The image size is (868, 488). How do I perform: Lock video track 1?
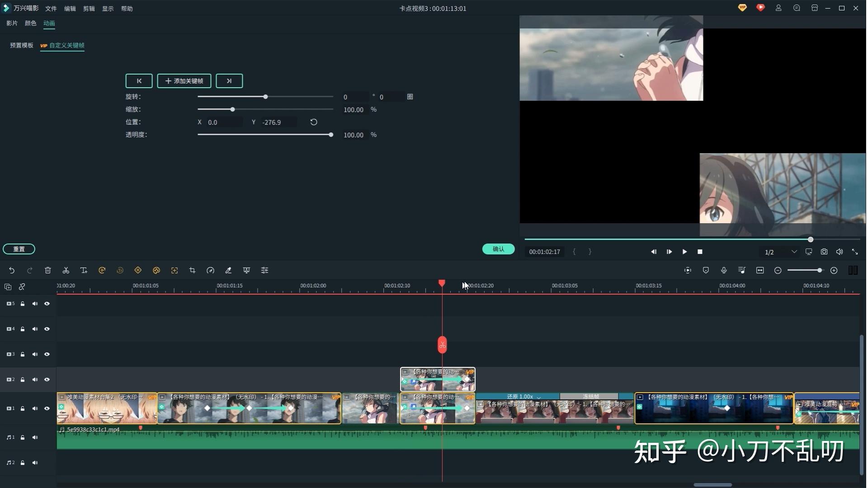click(x=23, y=408)
